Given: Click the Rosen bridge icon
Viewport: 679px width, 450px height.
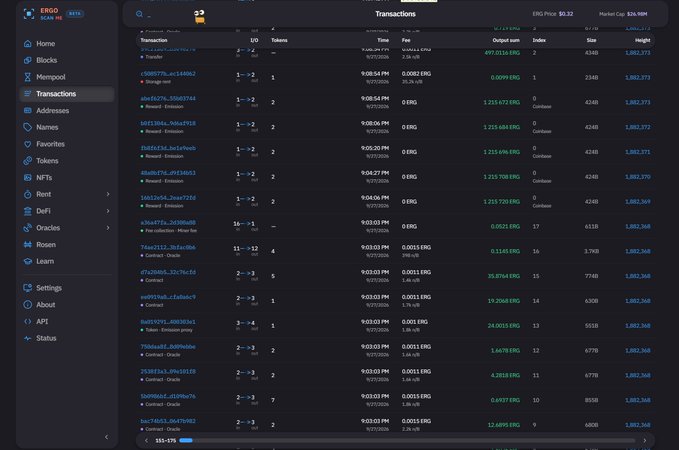Looking at the screenshot, I should click(28, 245).
